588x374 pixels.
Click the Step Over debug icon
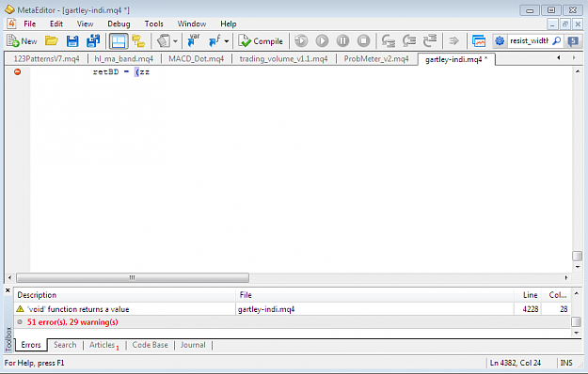pos(409,40)
